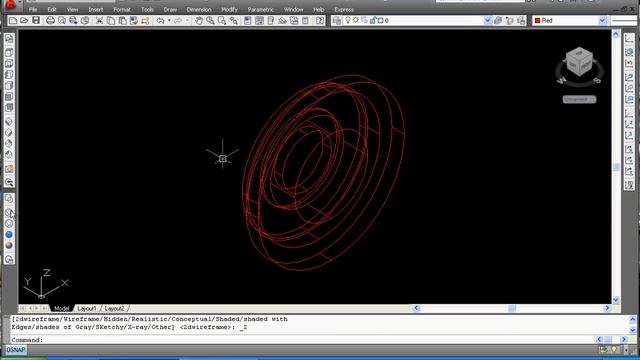Open the Insert menu
The width and height of the screenshot is (640, 360).
96,9
